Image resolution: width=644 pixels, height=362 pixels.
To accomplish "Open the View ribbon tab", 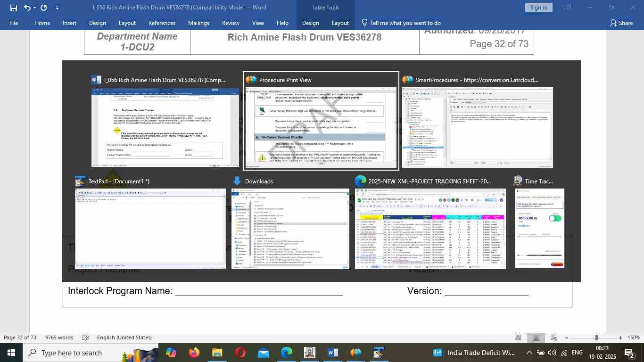I will (258, 23).
